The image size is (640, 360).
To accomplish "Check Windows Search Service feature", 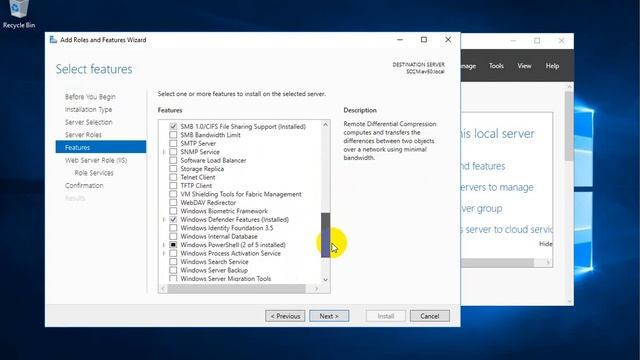I will click(x=173, y=262).
